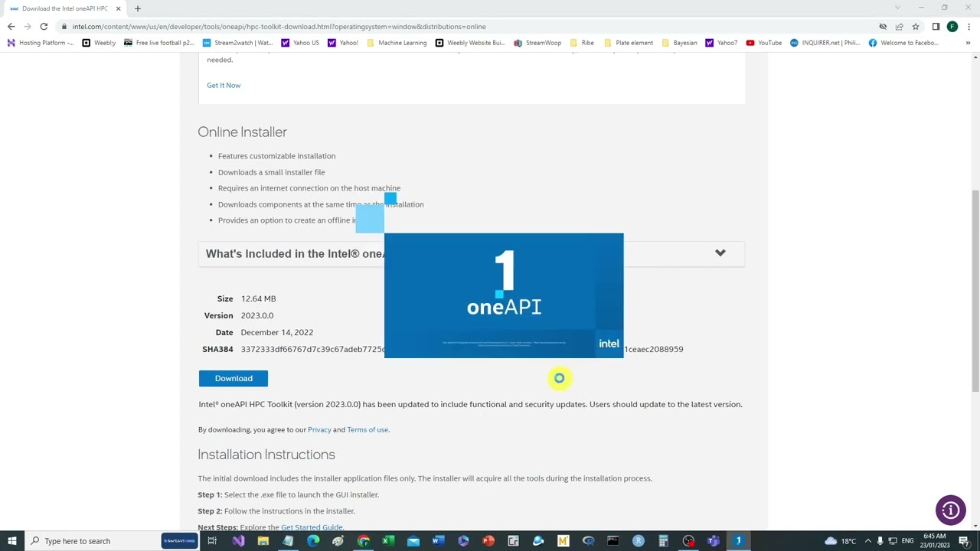This screenshot has height=551, width=980.
Task: Open Chrome three-dot menu
Action: [x=969, y=26]
